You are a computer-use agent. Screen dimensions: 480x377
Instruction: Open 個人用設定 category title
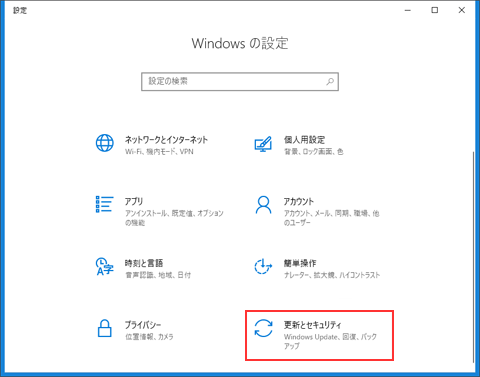304,139
